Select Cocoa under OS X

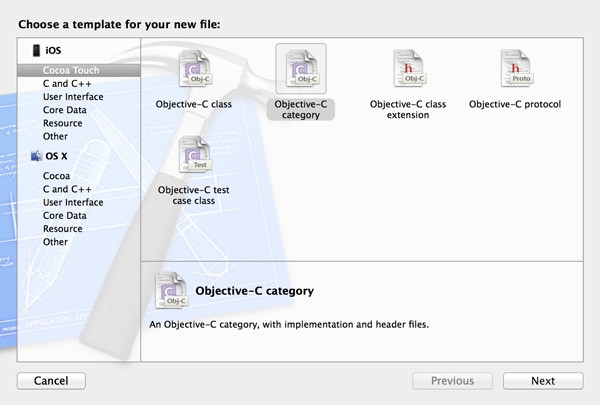pos(56,176)
